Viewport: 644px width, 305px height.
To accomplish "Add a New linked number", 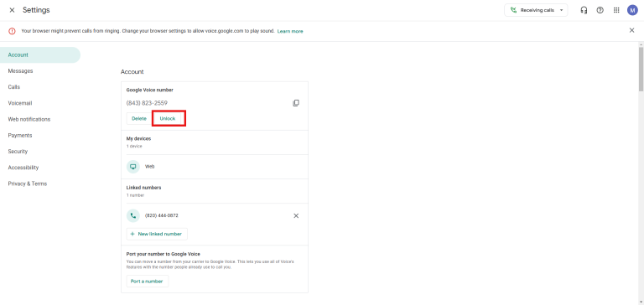I will [x=157, y=234].
